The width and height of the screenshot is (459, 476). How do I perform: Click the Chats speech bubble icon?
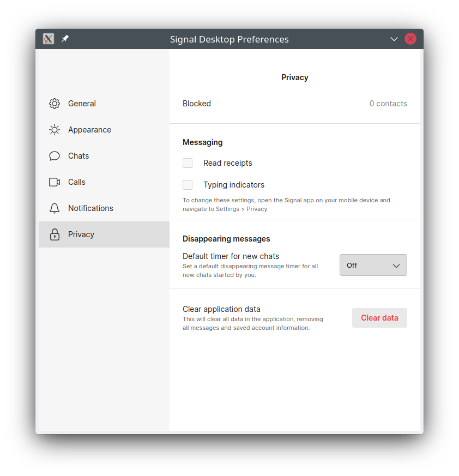[x=55, y=156]
